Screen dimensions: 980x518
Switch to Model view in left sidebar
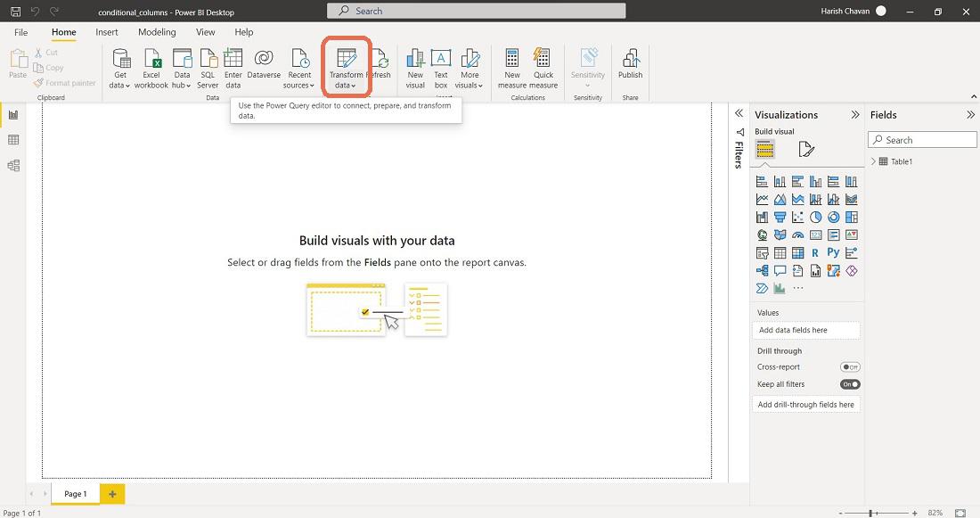13,166
